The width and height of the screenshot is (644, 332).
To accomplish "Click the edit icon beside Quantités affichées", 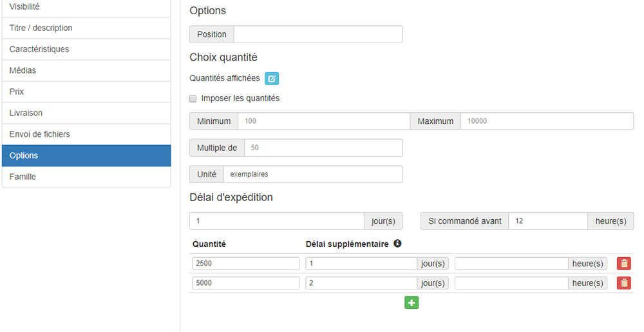I will [272, 79].
